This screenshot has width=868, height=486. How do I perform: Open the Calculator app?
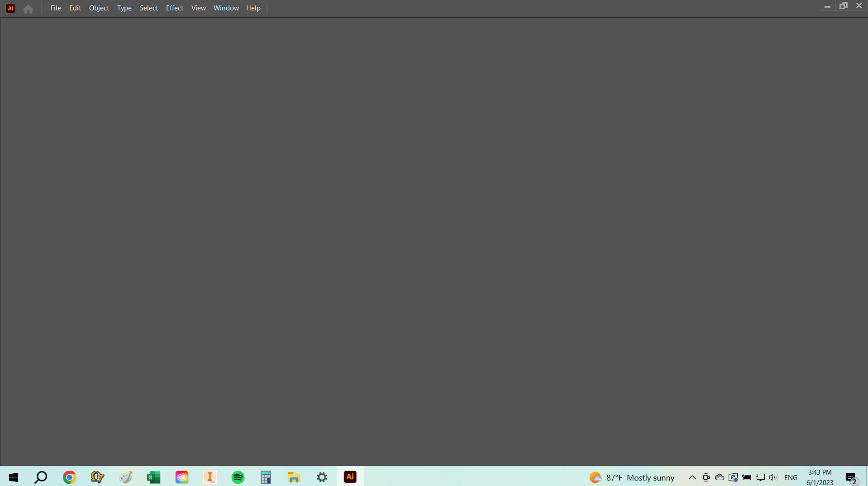pos(266,477)
